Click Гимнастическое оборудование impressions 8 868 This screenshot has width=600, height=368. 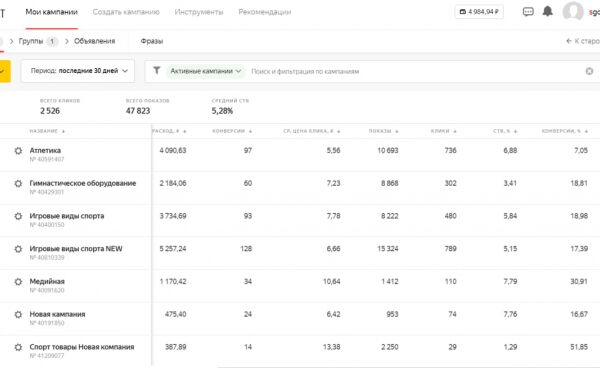coord(390,184)
